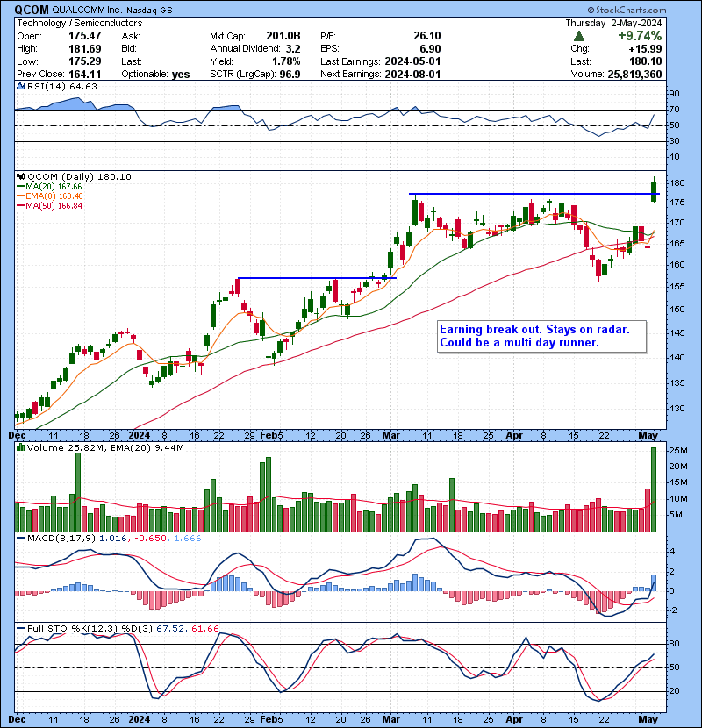Click the 25M volume scale label

coord(677,450)
